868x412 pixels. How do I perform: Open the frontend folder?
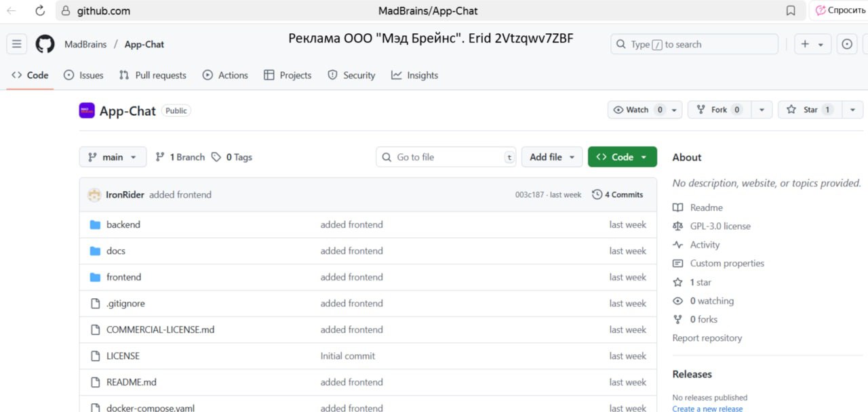[x=124, y=277]
